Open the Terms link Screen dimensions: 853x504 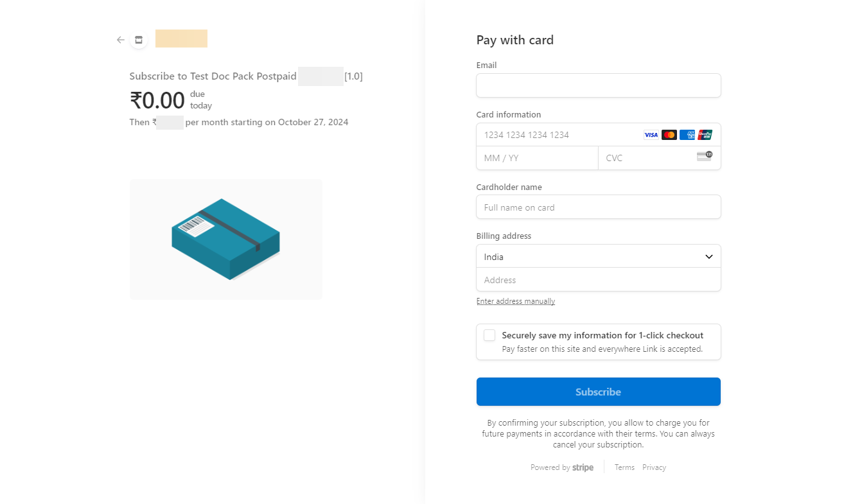click(x=624, y=467)
